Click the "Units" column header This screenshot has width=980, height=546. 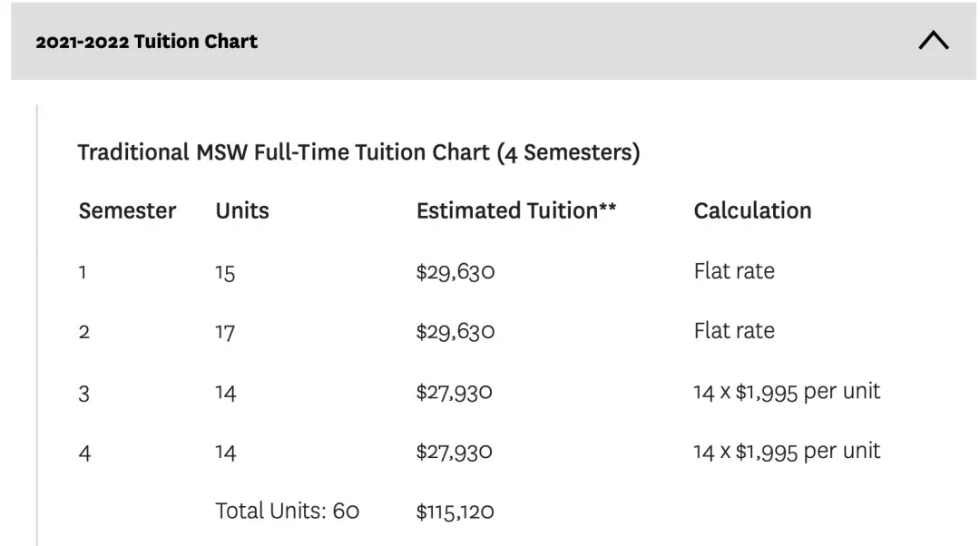[242, 211]
